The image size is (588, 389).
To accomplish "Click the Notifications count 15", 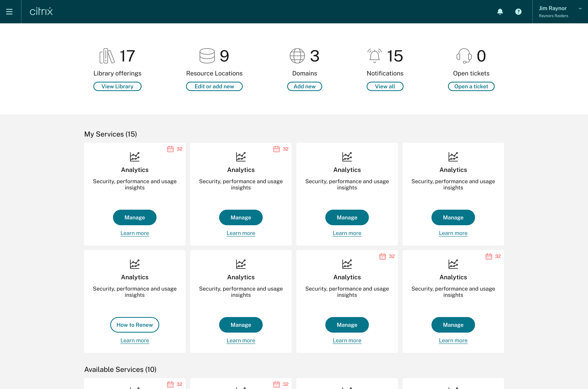I will (x=395, y=56).
